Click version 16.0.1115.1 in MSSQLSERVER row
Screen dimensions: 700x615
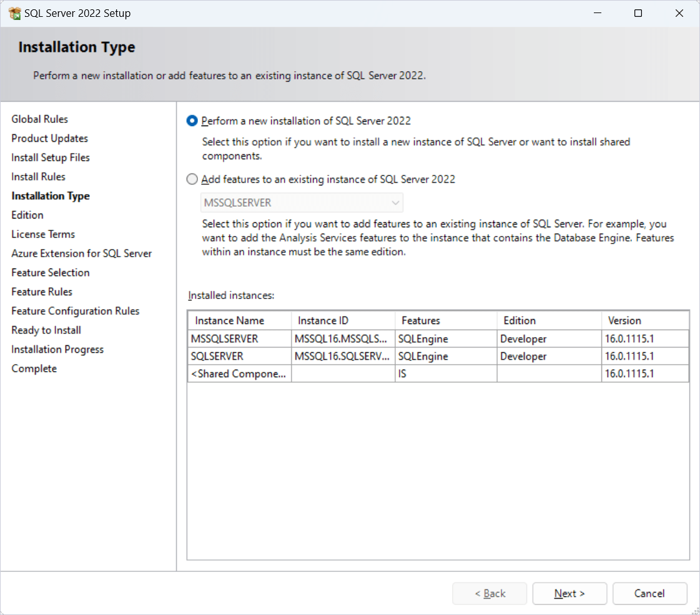645,339
